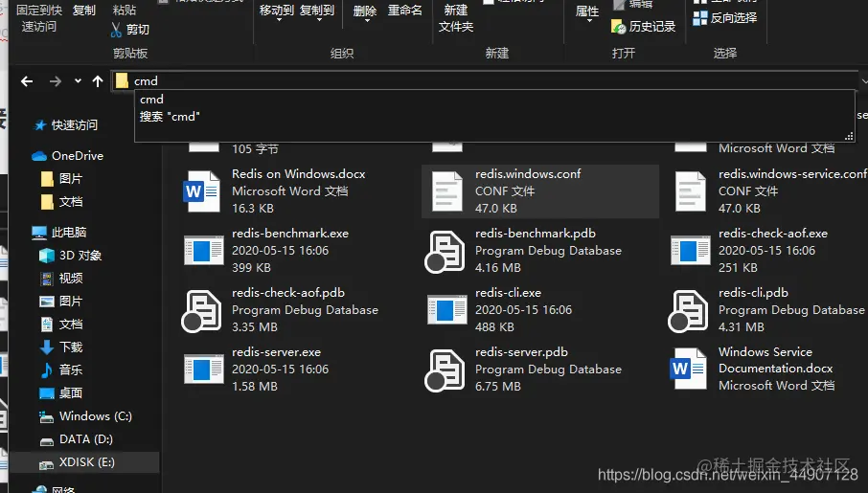
Task: Open 文档 folder under OneDrive
Action: pos(62,202)
